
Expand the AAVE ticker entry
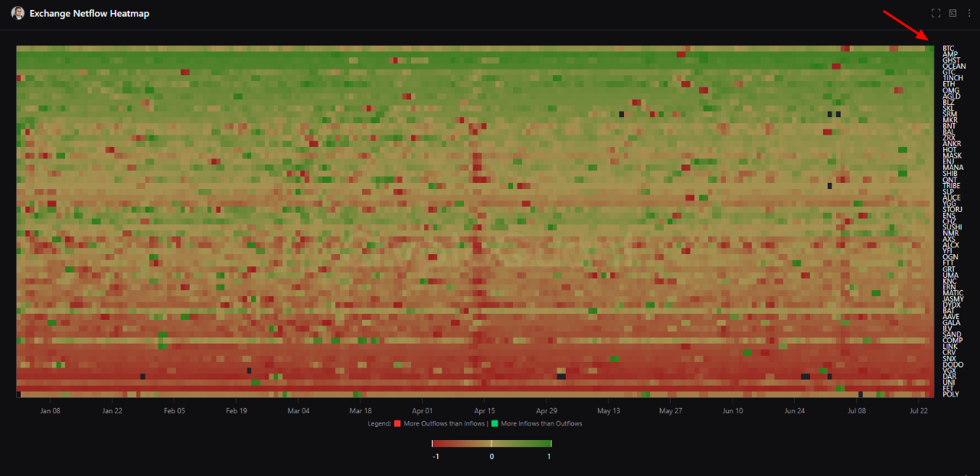pyautogui.click(x=949, y=315)
